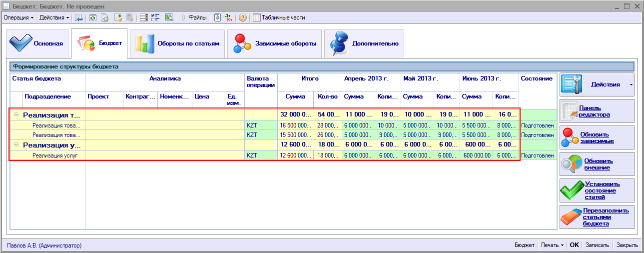
Task: Open the Операция dropdown menu
Action: pos(18,17)
